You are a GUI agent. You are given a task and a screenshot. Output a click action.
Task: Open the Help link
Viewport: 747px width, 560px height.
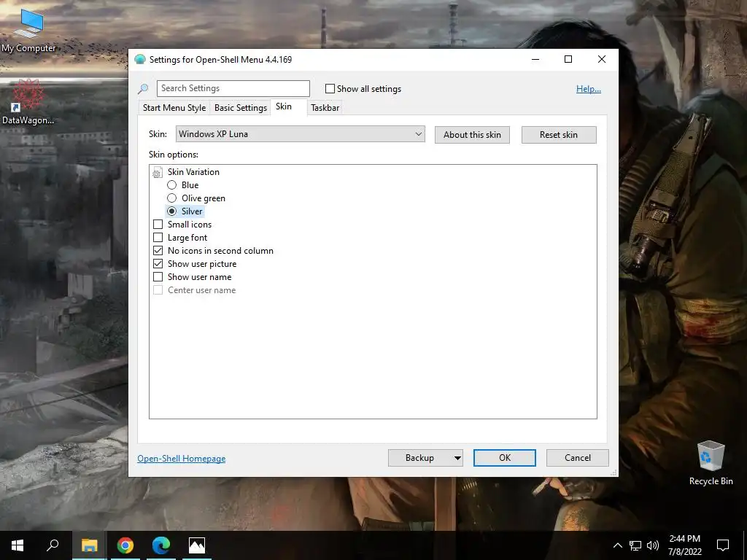[x=589, y=89]
